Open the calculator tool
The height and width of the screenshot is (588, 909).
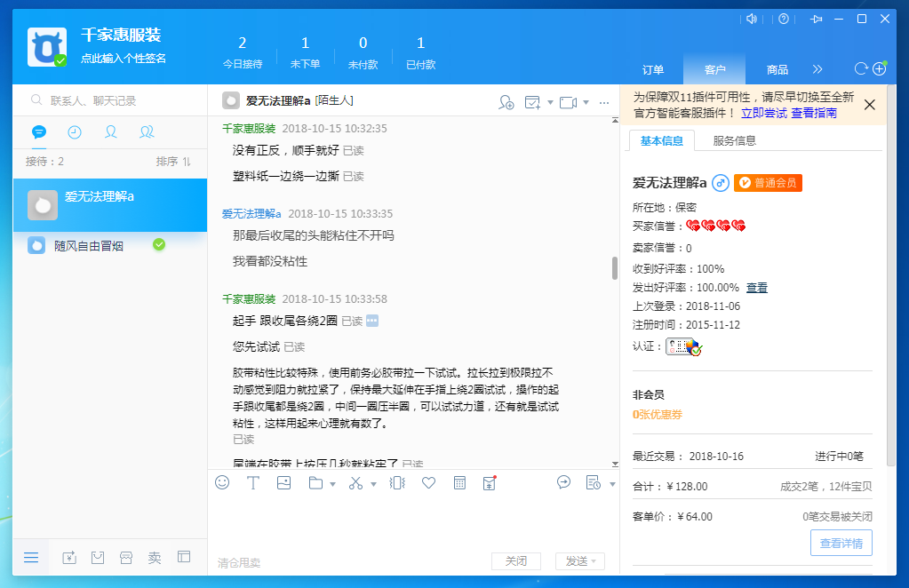coord(459,482)
